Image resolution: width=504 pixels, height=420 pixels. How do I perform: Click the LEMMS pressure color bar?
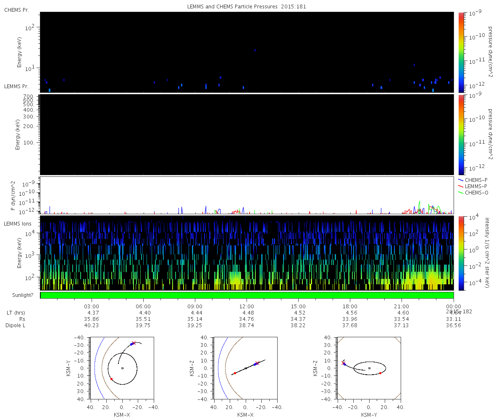coord(461,134)
